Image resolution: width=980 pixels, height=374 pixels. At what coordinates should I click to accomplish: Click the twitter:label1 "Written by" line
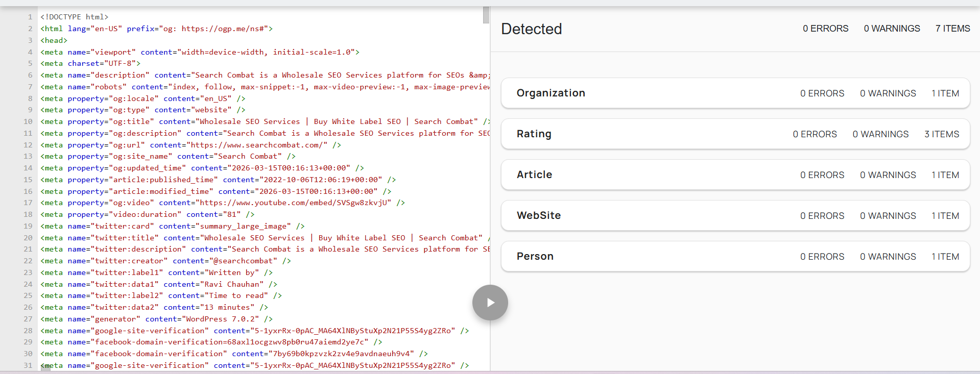tap(157, 272)
